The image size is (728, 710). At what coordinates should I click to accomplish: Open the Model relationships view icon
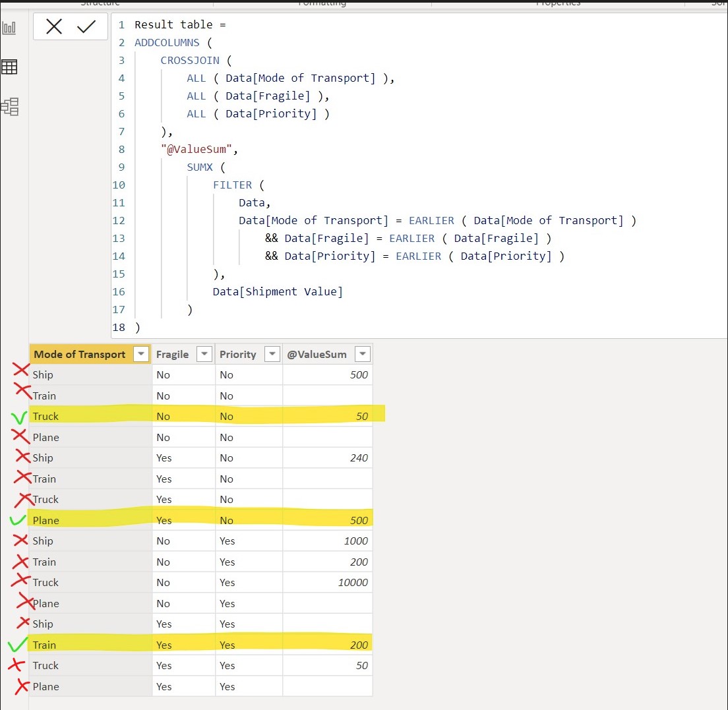click(x=10, y=107)
